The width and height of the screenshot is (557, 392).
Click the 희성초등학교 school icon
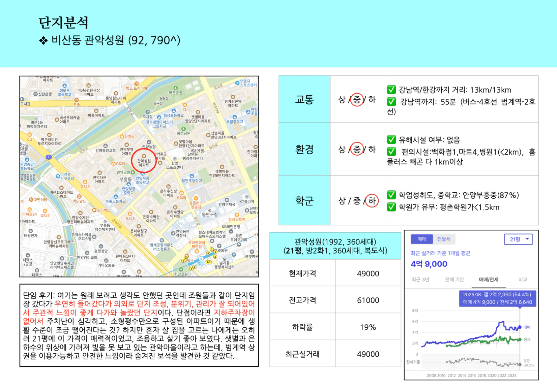[173, 110]
